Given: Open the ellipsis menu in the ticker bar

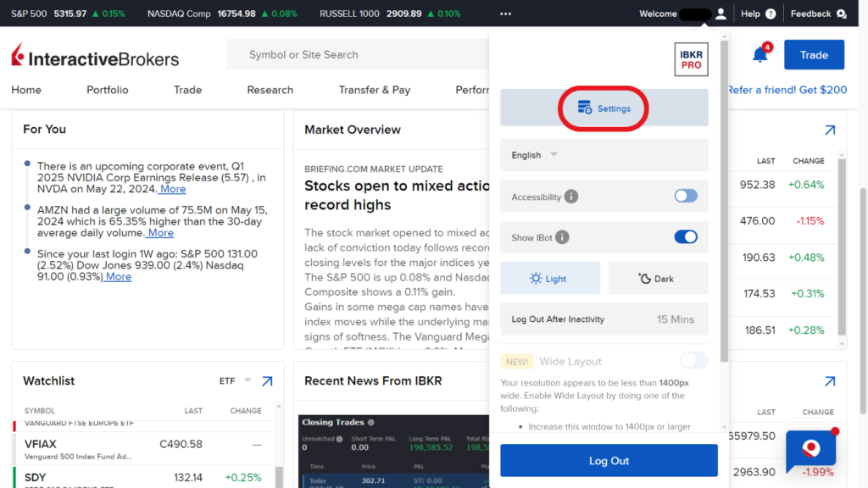Looking at the screenshot, I should click(506, 14).
